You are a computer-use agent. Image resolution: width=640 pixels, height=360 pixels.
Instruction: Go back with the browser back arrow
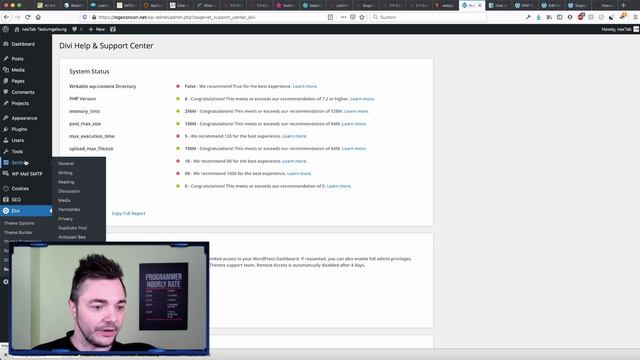pyautogui.click(x=6, y=17)
